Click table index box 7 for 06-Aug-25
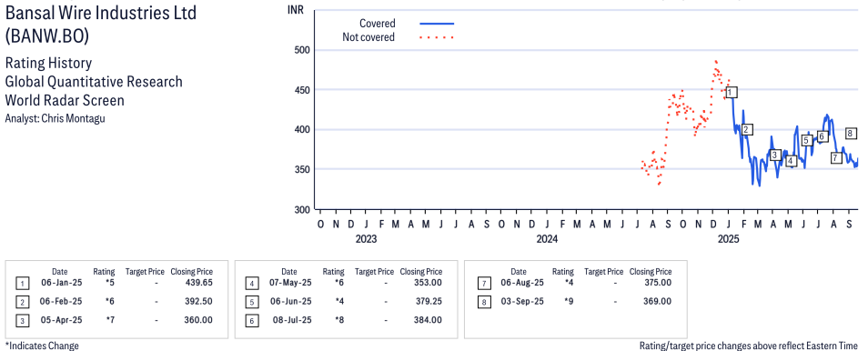The height and width of the screenshot is (351, 868). point(483,284)
